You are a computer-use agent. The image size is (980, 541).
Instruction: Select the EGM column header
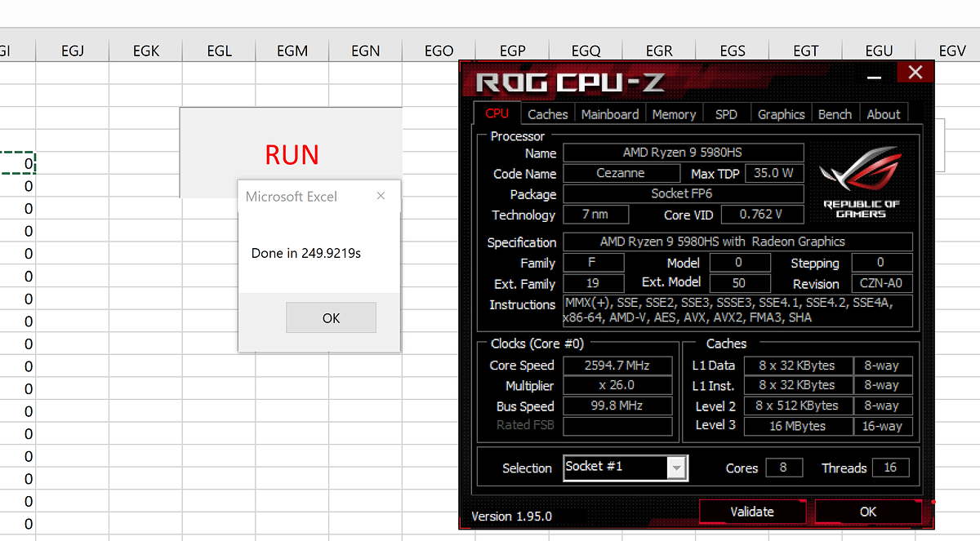[x=292, y=51]
